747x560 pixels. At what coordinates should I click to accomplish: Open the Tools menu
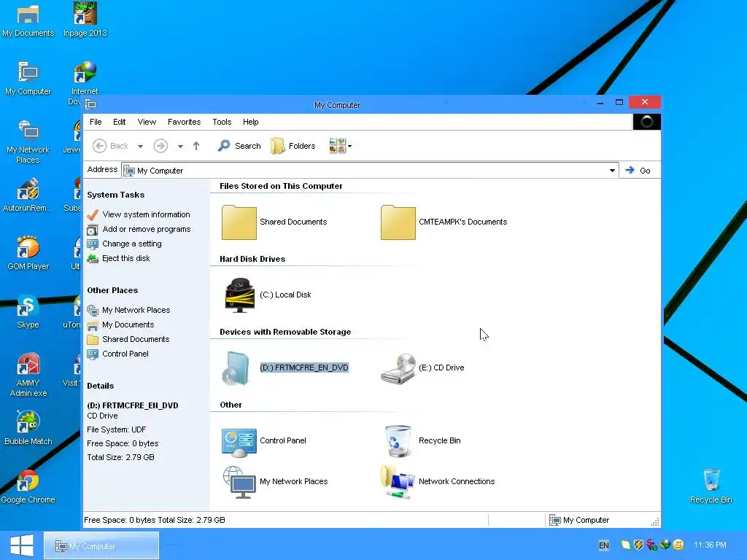point(222,122)
